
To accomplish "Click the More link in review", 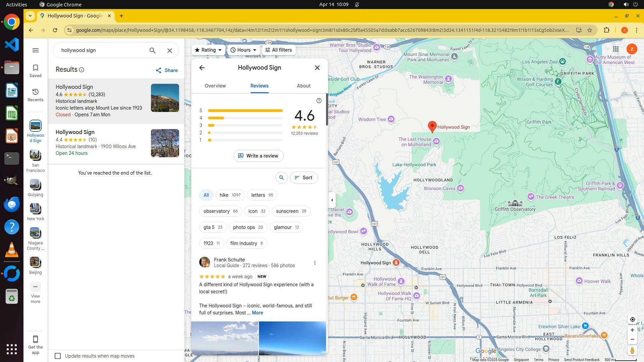I will [257, 313].
